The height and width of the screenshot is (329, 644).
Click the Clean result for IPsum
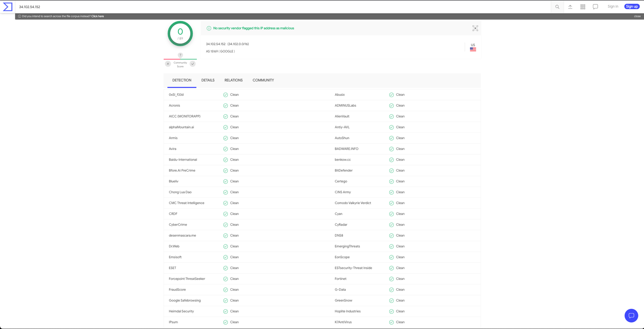pos(234,322)
